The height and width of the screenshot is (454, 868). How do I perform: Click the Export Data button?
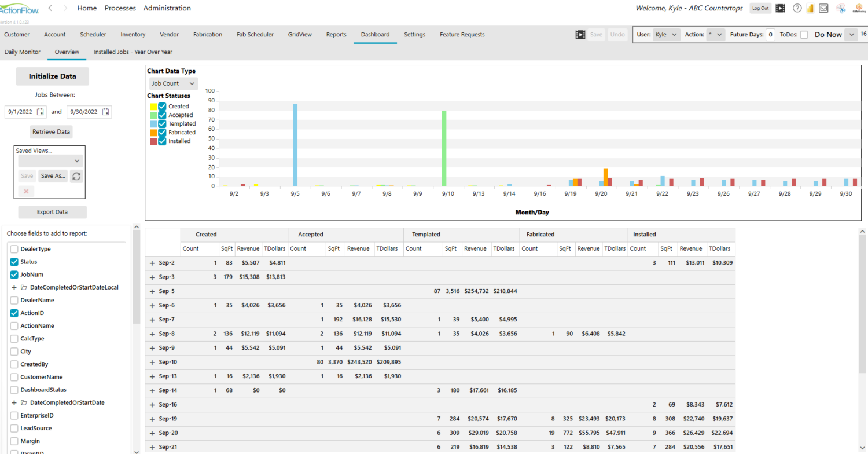coord(52,212)
